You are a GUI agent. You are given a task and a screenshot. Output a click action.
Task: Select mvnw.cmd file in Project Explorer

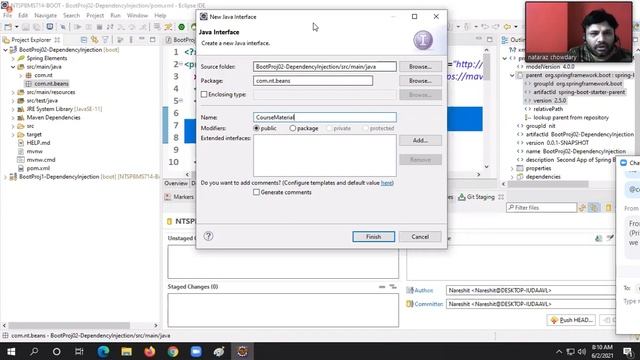tap(41, 160)
